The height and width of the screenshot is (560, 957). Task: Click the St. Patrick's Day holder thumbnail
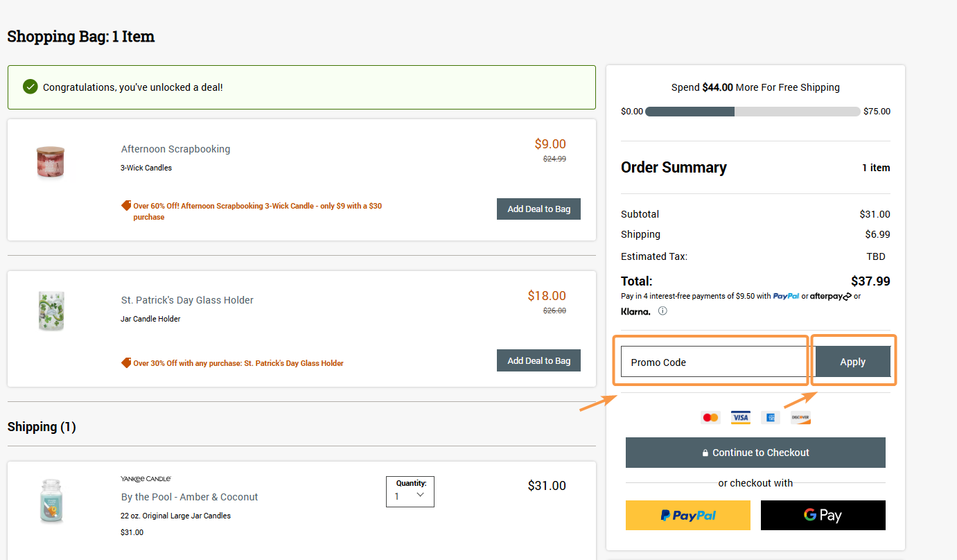[x=51, y=310]
